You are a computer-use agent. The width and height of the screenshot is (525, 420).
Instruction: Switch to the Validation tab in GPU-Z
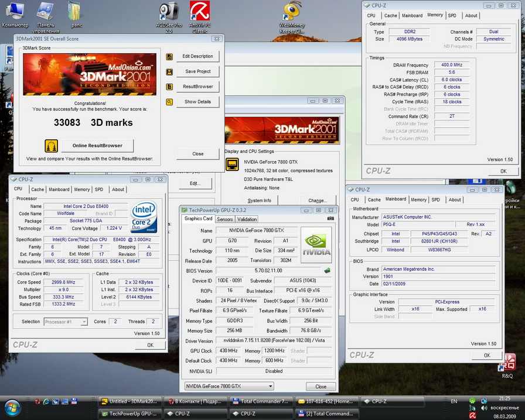(x=247, y=219)
